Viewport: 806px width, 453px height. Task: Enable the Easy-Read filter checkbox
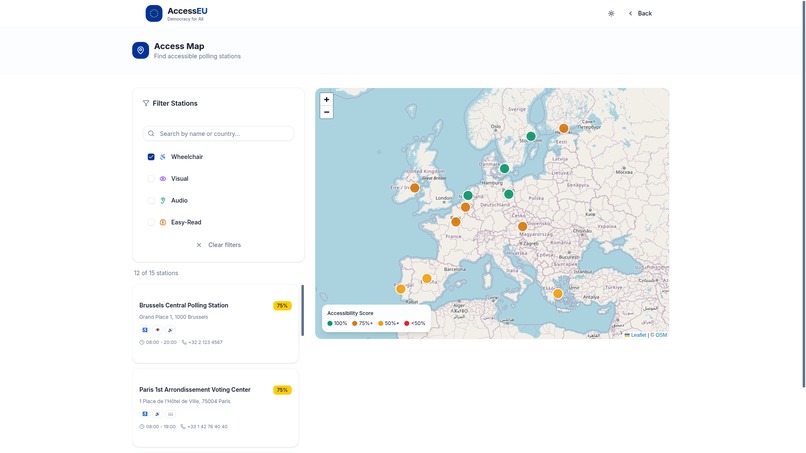(151, 223)
